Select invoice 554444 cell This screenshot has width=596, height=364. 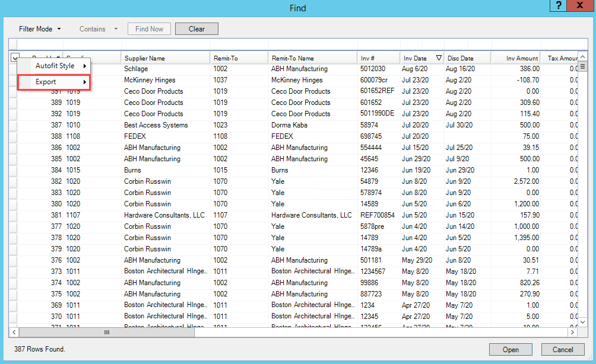(379, 148)
